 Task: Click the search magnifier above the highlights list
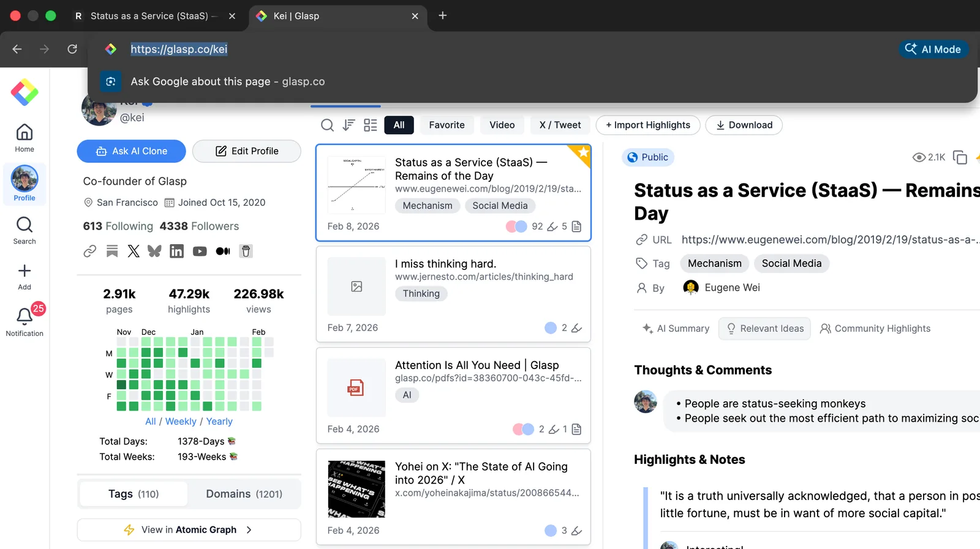coord(328,125)
